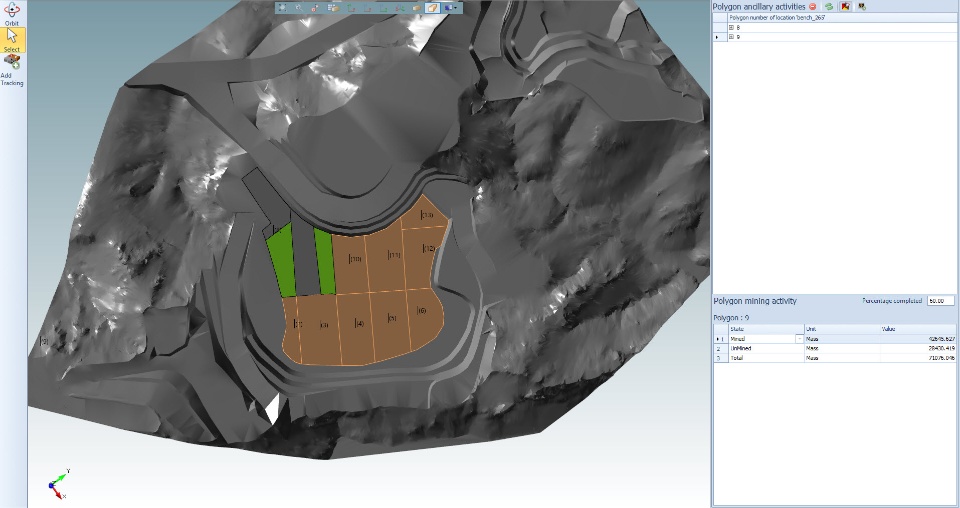The height and width of the screenshot is (508, 960).
Task: Click the grey-red axis plane icon
Action: click(368, 7)
